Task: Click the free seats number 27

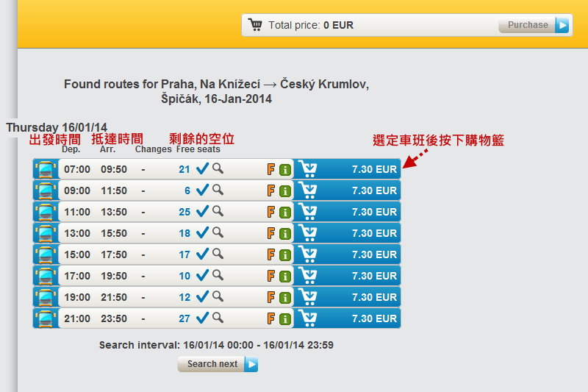Action: 184,319
